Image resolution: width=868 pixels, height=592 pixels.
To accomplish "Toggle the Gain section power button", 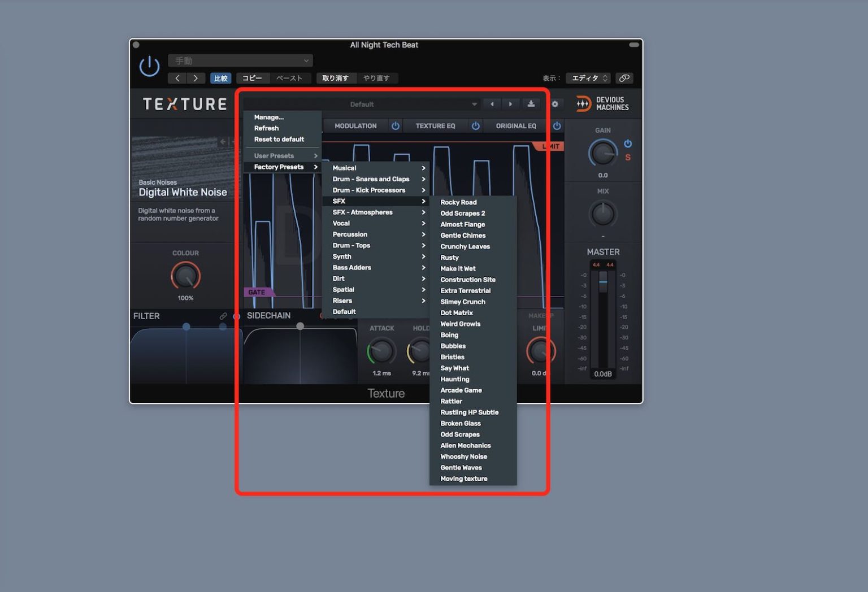I will (x=628, y=143).
